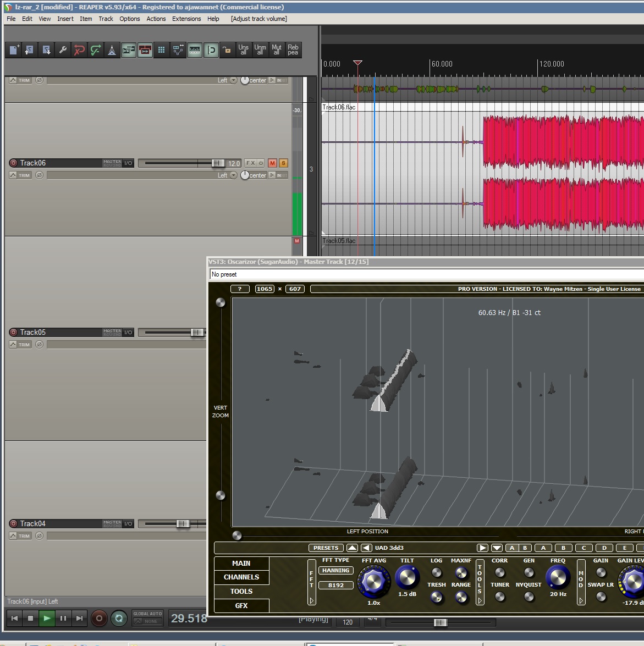Click the New Project toolbar icon

point(14,50)
